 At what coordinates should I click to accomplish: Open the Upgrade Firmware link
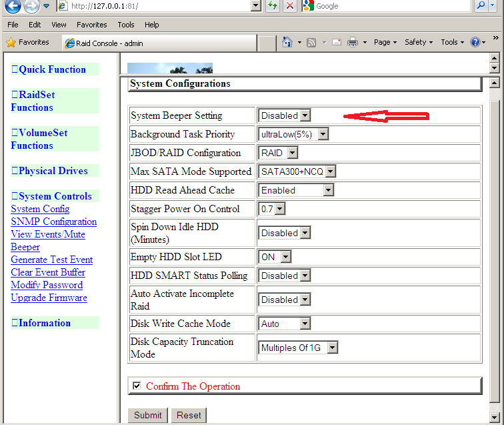(x=49, y=298)
